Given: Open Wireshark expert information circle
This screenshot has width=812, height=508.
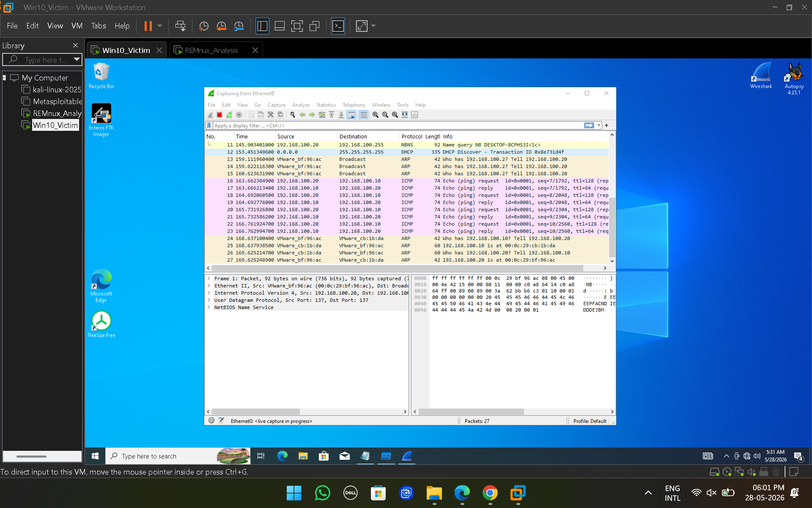Looking at the screenshot, I should (x=211, y=421).
